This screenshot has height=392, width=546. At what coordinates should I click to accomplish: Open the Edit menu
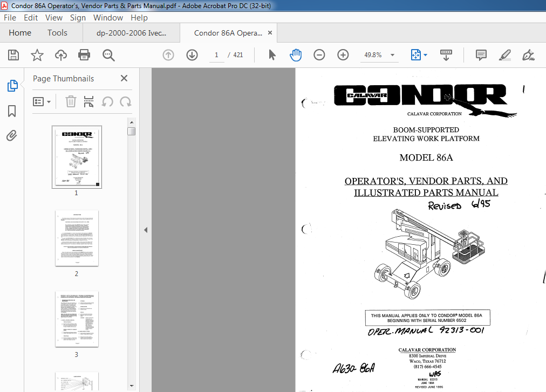[x=31, y=18]
